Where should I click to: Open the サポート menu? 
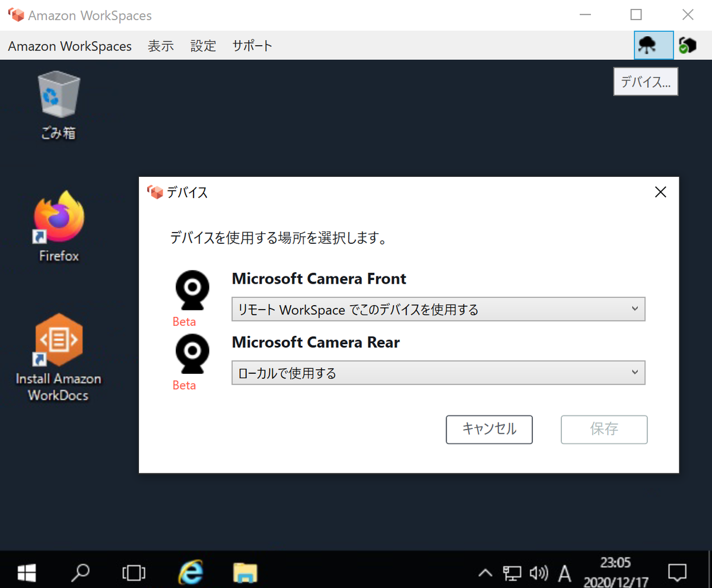click(252, 46)
